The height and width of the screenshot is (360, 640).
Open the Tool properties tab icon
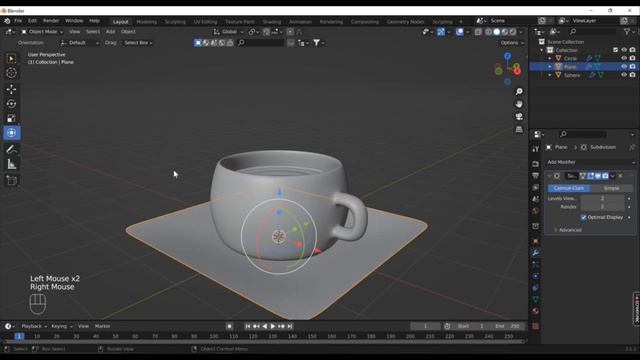[x=536, y=149]
